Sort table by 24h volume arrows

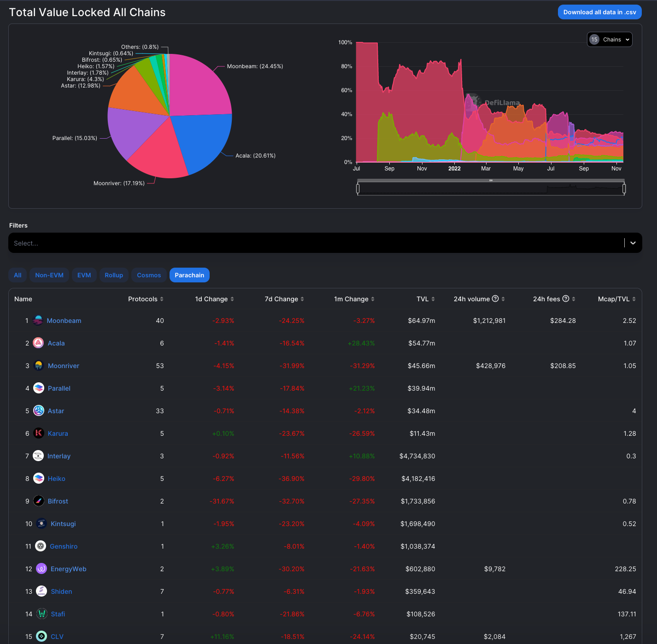[503, 299]
